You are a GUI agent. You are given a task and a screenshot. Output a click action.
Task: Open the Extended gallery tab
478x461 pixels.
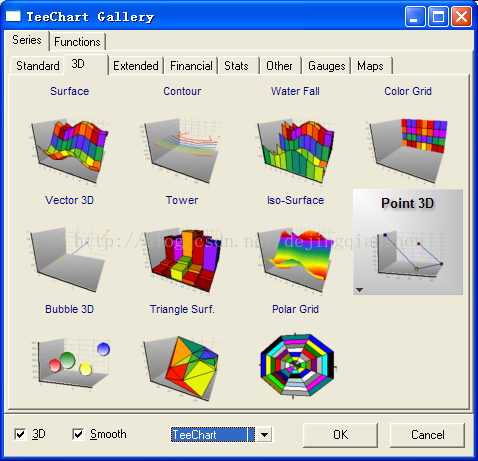[136, 66]
